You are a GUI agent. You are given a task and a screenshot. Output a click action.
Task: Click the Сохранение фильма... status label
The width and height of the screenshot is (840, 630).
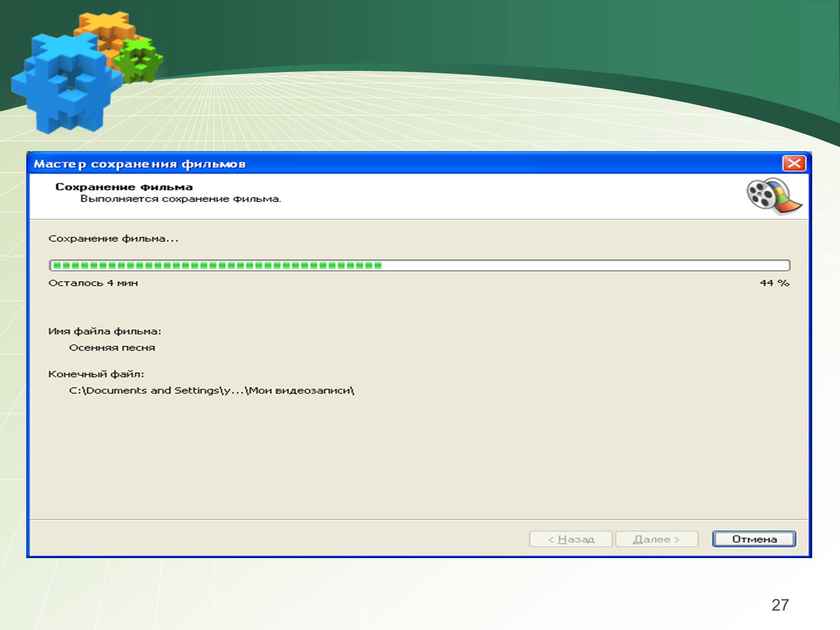coord(113,239)
